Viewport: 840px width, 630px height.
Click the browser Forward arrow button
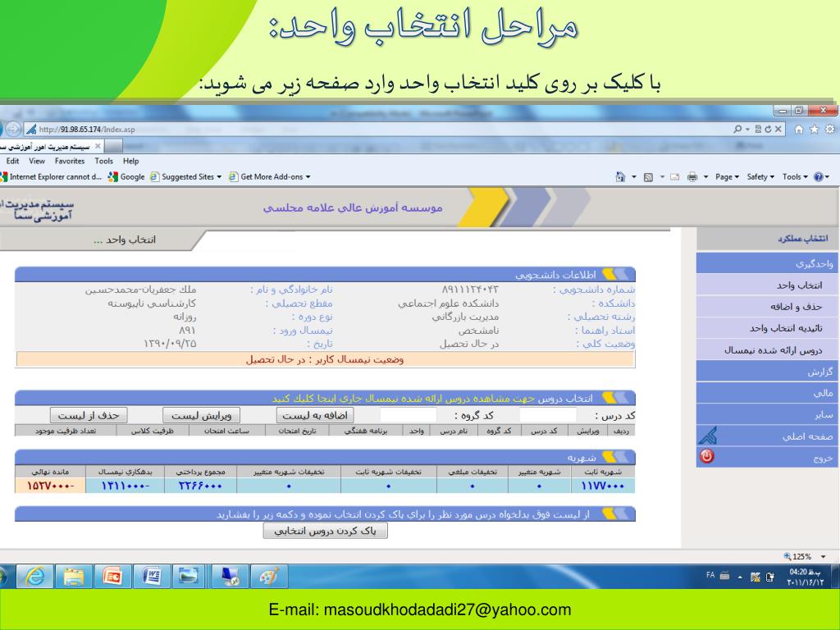tap(13, 129)
